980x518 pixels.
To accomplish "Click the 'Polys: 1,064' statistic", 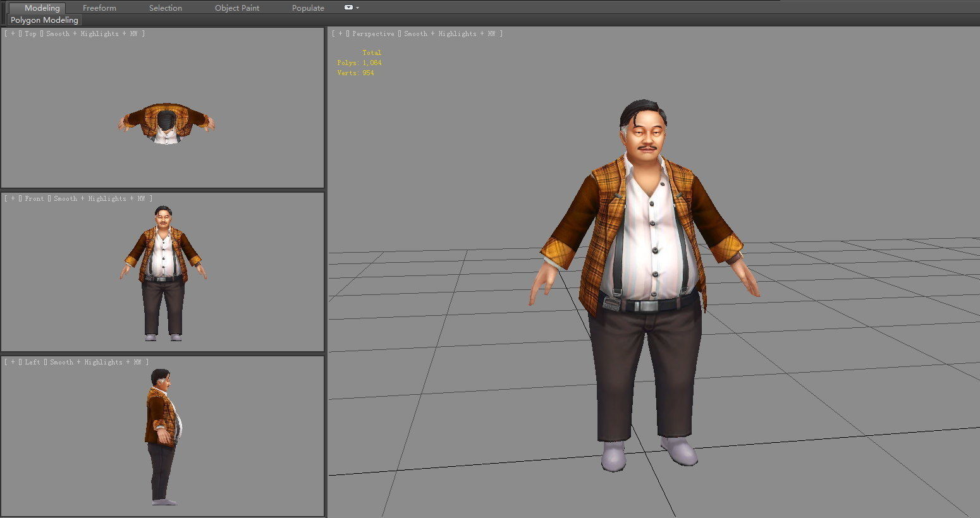I will pos(359,63).
